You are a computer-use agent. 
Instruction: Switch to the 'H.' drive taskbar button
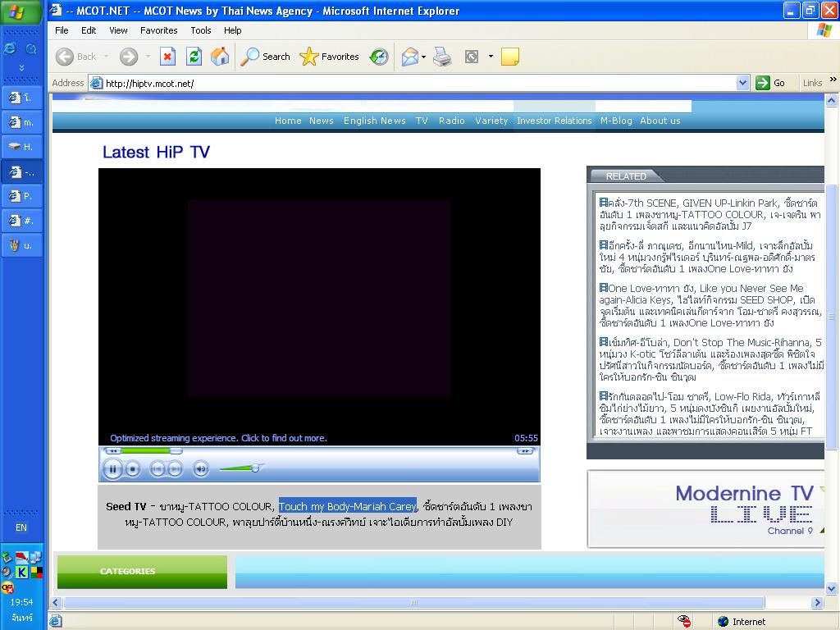coord(22,146)
